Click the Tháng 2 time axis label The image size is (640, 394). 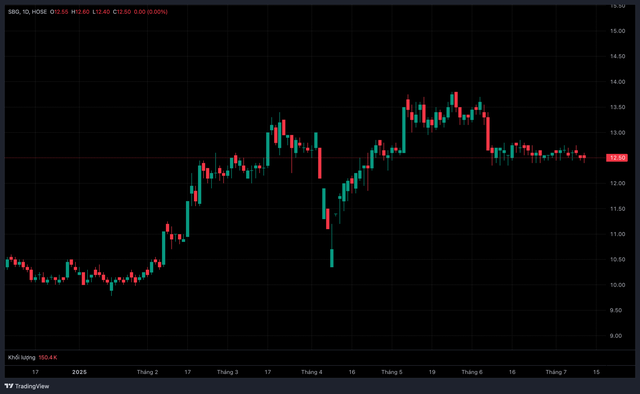147,372
